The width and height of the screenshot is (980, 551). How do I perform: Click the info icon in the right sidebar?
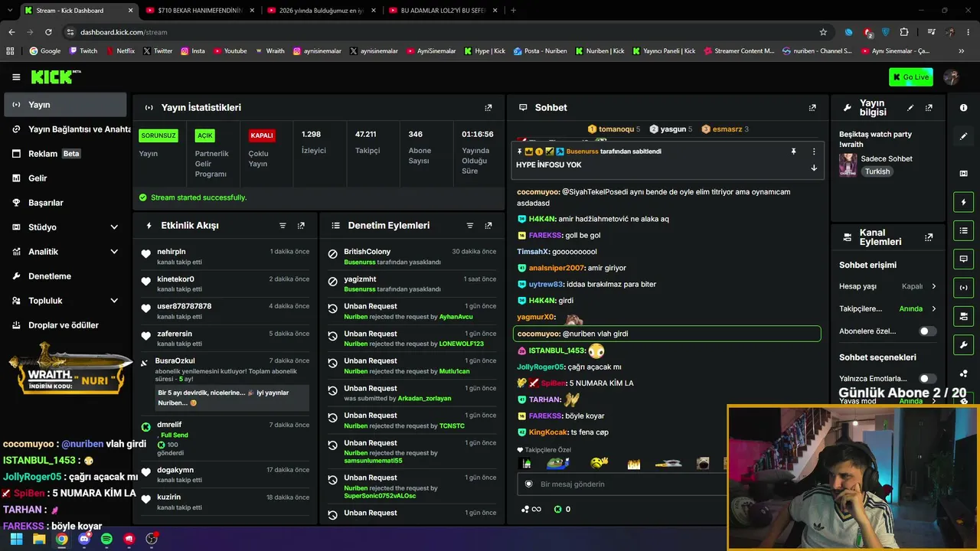coord(963,108)
